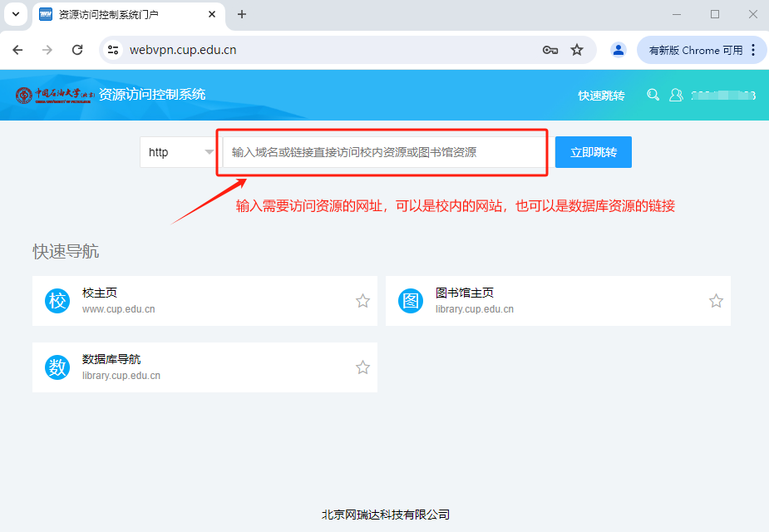Click the blue 图 library homepage icon
The image size is (769, 532).
coord(411,301)
